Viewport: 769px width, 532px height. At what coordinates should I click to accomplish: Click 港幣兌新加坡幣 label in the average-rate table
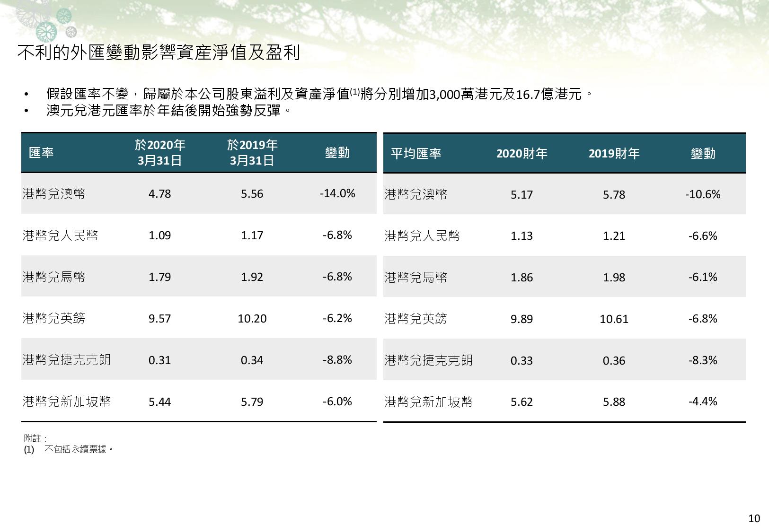click(x=429, y=402)
